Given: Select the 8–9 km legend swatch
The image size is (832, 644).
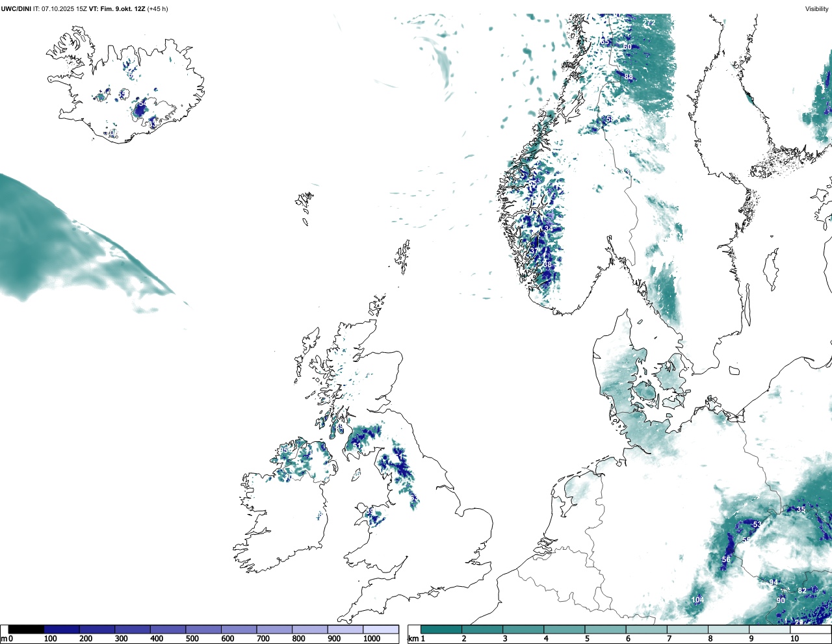Looking at the screenshot, I should click(x=729, y=629).
